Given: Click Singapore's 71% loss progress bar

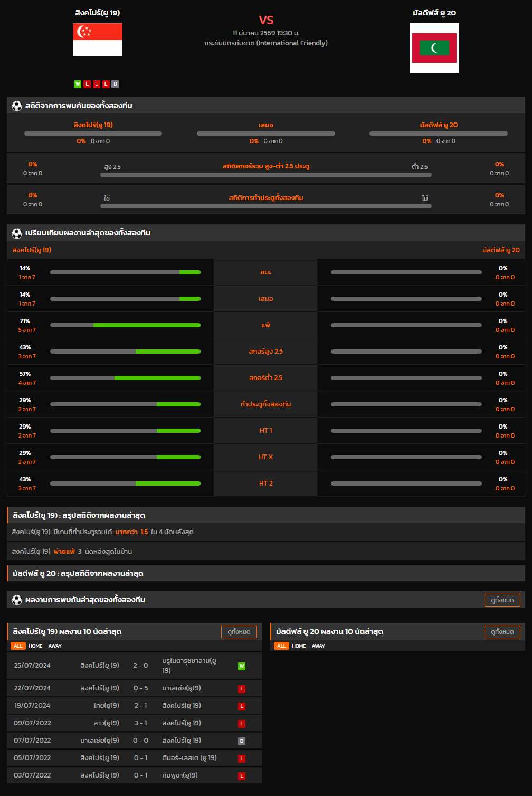Looking at the screenshot, I should point(125,325).
